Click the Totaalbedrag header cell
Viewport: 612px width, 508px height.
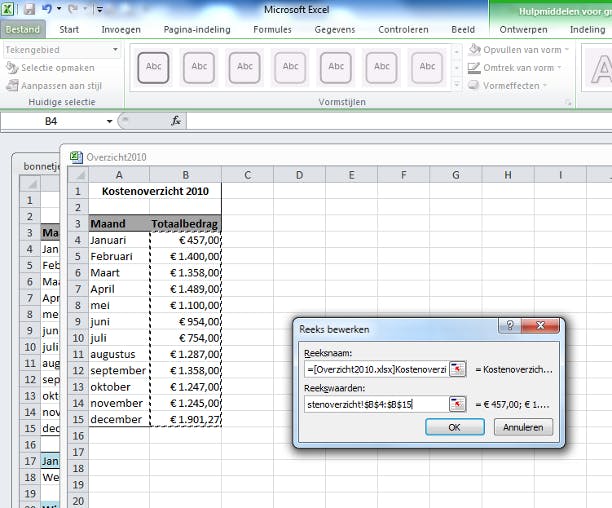coord(185,224)
